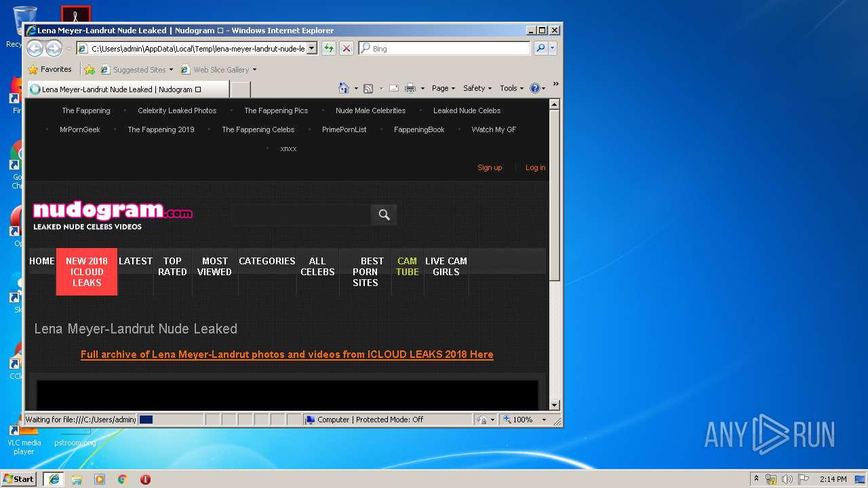Click the Home icon in the command bar
The width and height of the screenshot is (868, 488).
click(x=344, y=88)
